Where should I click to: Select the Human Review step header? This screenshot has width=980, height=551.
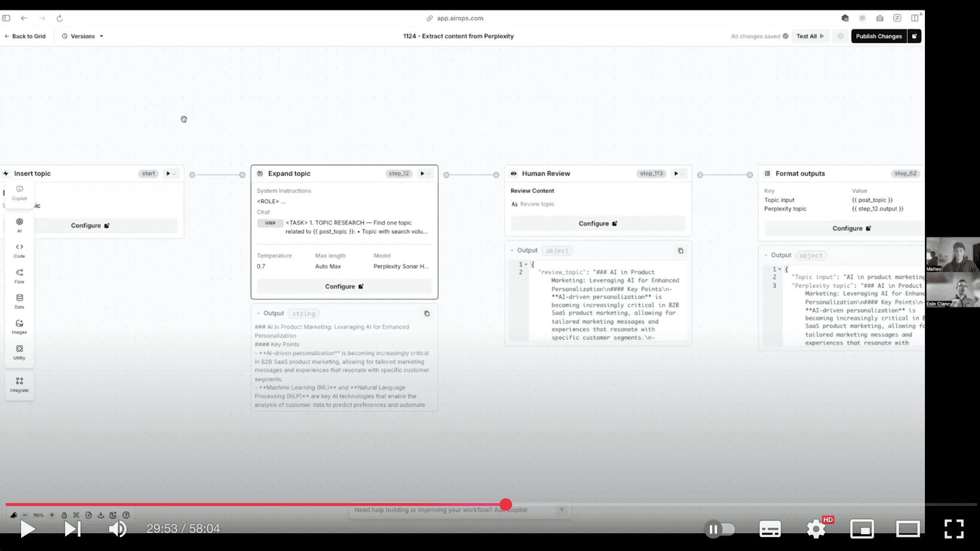pyautogui.click(x=598, y=173)
